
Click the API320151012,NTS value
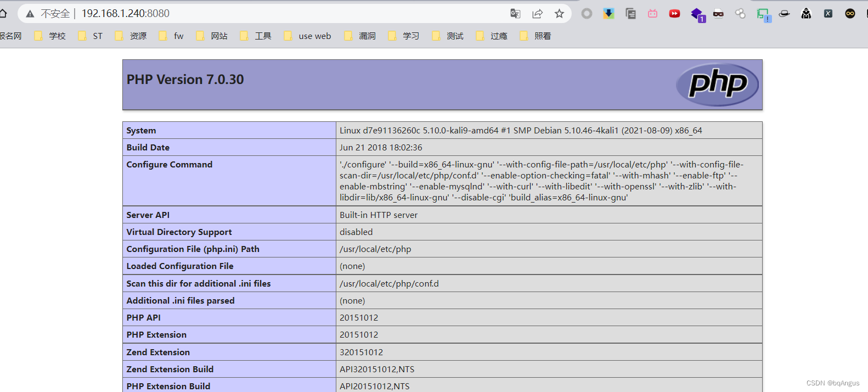point(377,369)
